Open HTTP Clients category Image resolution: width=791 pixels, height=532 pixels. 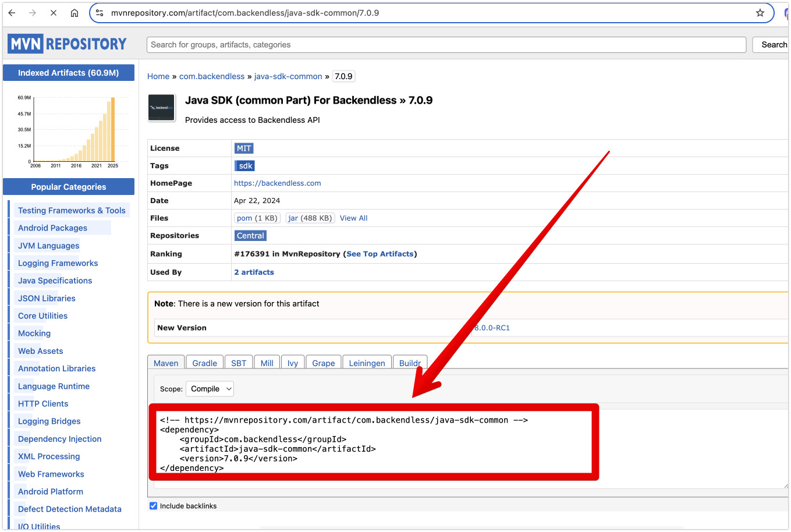[x=43, y=403]
